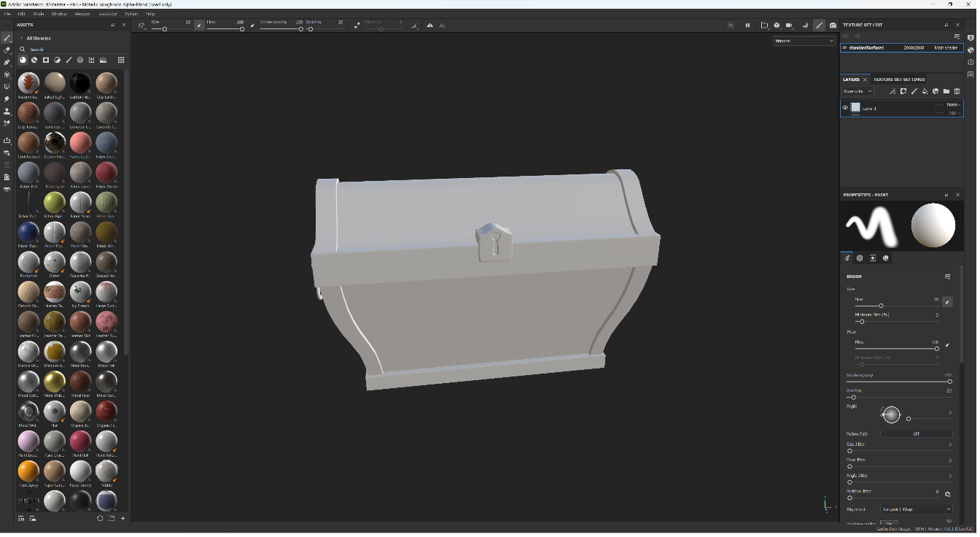Toggle pen pressure for Flow in top bar
Viewport: 980px width, 537px height.
253,26
